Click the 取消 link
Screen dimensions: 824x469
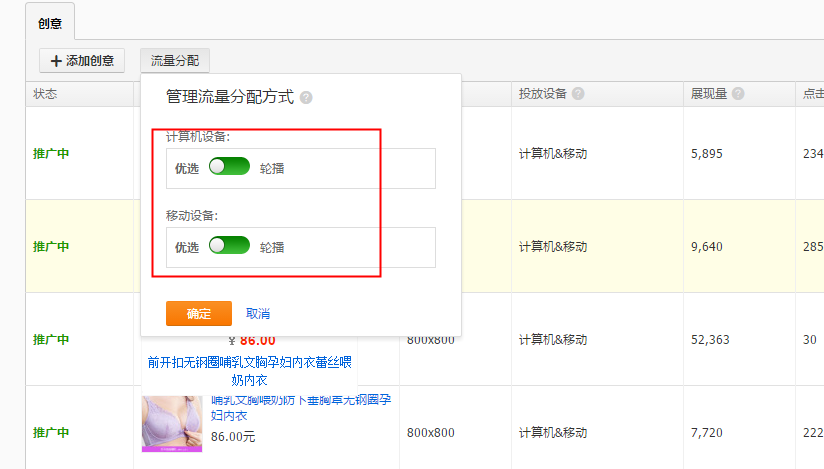point(258,314)
